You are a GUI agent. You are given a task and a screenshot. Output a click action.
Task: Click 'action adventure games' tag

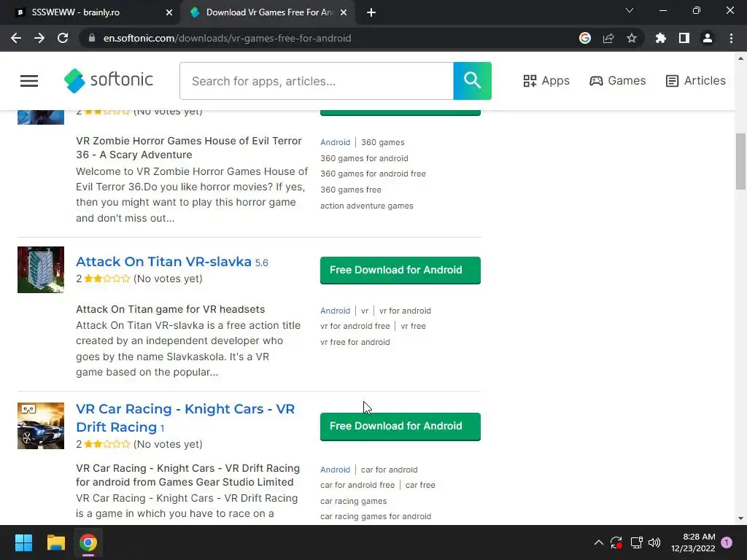[367, 206]
